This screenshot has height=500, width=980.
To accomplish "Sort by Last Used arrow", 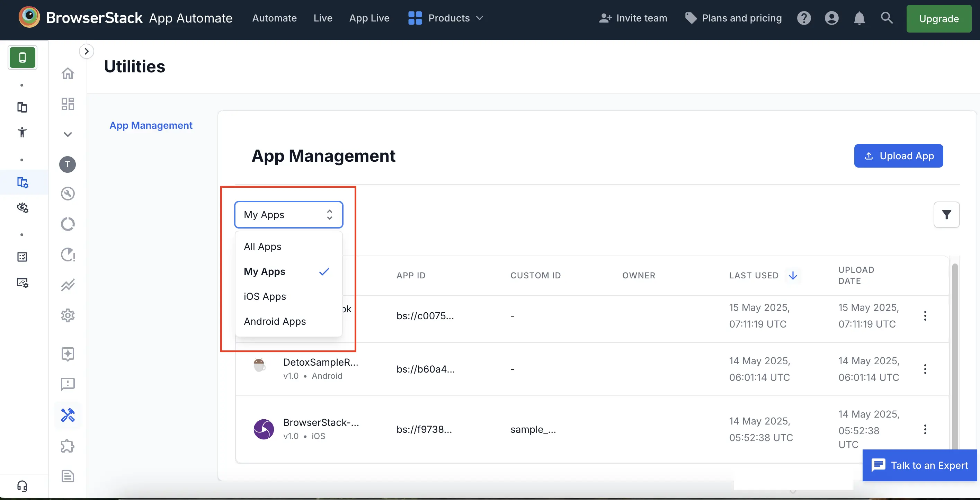I will pos(793,275).
